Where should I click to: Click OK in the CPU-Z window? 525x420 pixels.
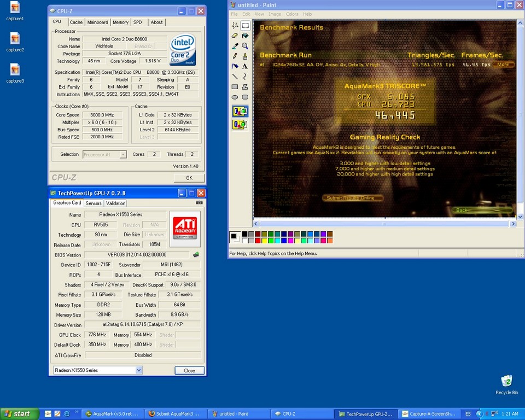click(x=189, y=178)
